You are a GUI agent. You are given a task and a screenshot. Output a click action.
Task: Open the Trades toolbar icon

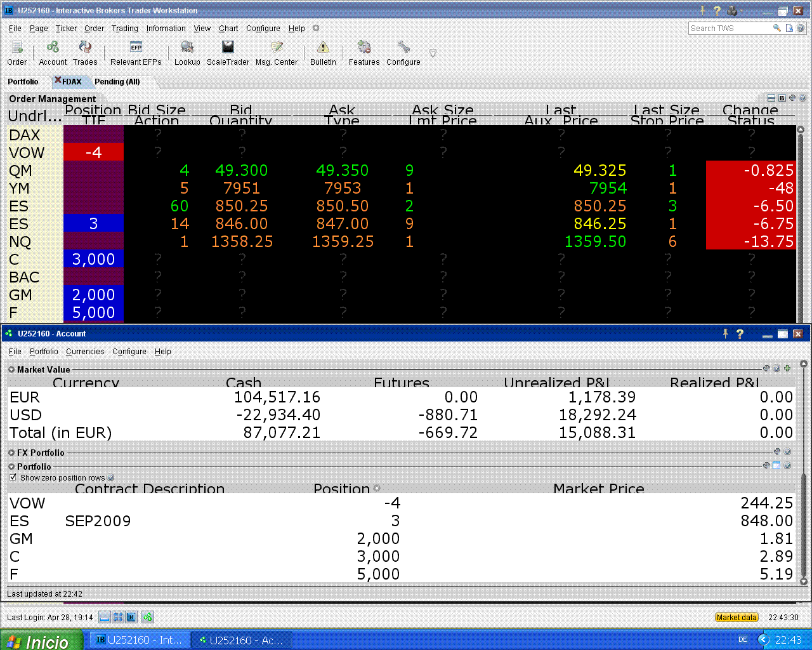pyautogui.click(x=85, y=48)
